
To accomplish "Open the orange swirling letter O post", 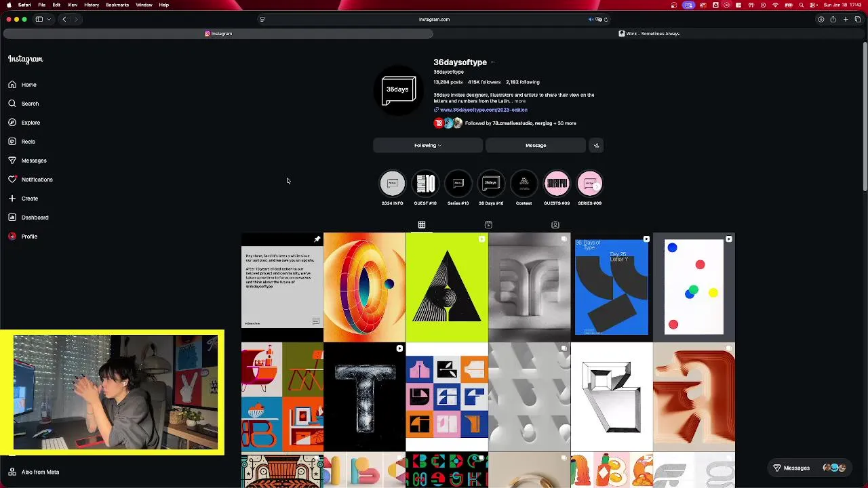I will pos(365,287).
